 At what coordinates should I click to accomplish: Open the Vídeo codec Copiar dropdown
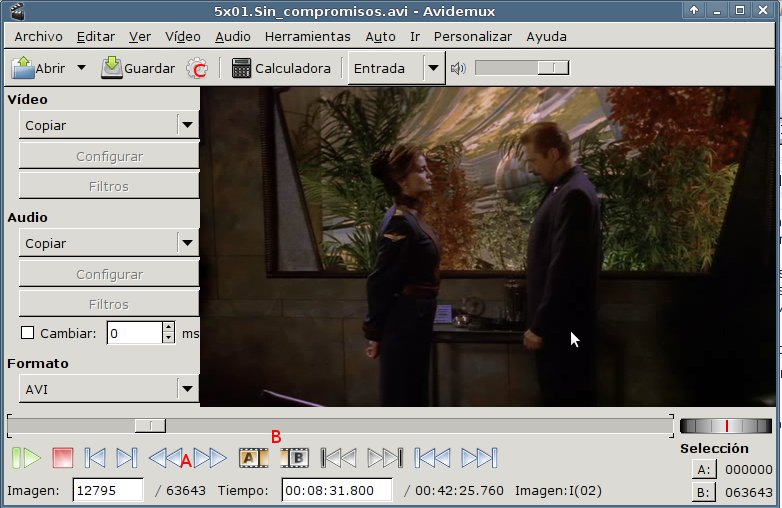point(109,125)
